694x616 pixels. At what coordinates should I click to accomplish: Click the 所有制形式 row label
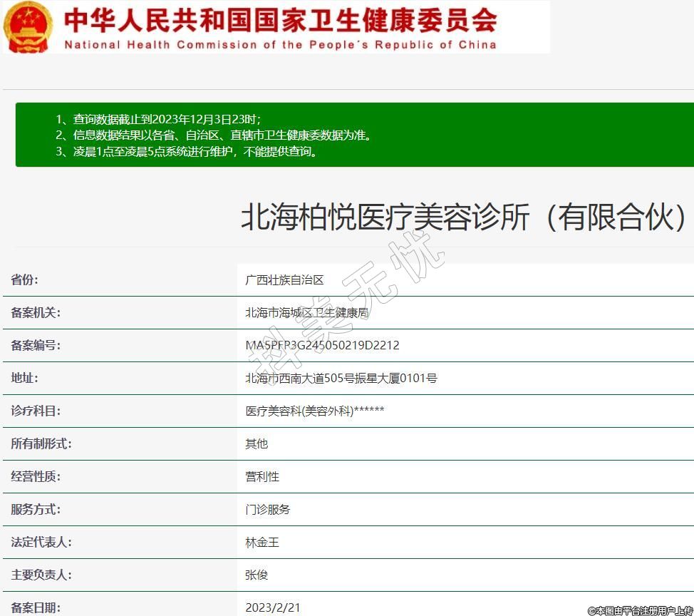click(41, 443)
